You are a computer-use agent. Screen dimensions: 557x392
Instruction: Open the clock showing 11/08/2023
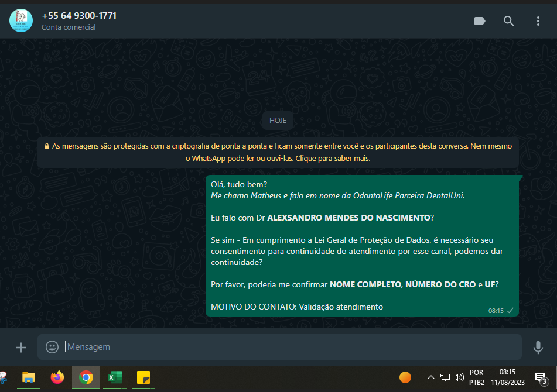[x=508, y=377]
